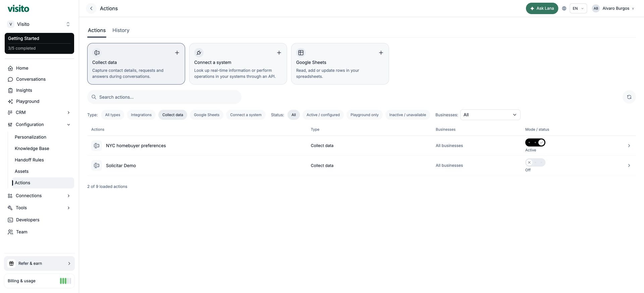Viewport: 644px width, 293px height.
Task: Click the Home house icon in sidebar
Action: pyautogui.click(x=10, y=68)
